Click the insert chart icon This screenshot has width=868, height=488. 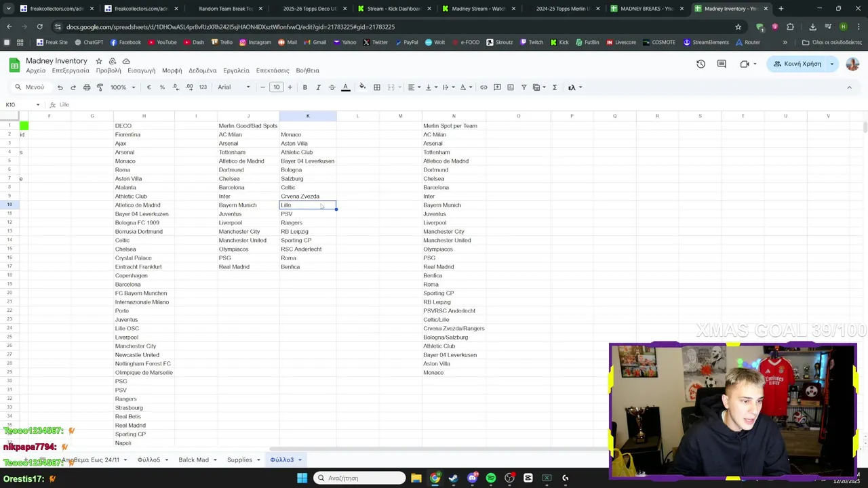click(x=511, y=87)
